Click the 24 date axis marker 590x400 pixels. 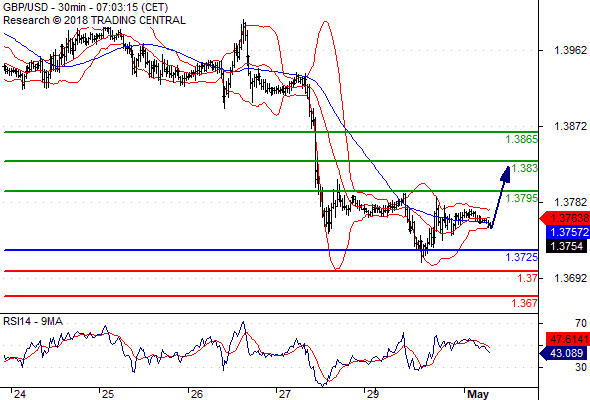pos(20,394)
